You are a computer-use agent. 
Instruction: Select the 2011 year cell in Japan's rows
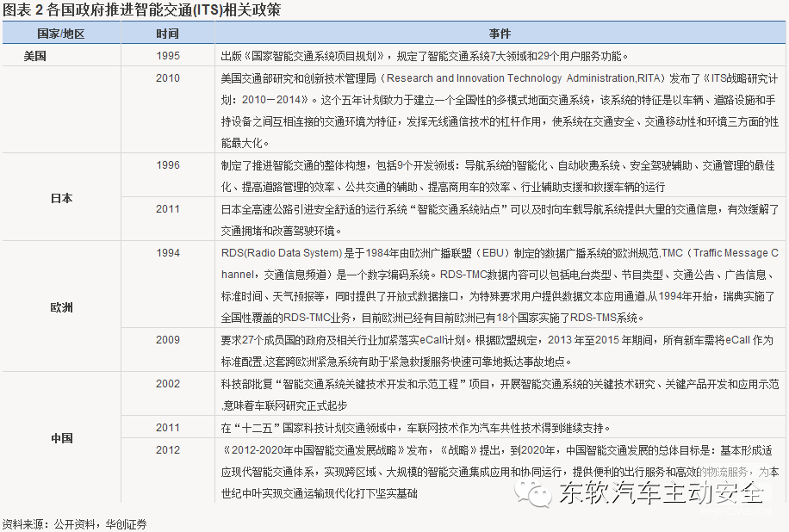(x=168, y=208)
